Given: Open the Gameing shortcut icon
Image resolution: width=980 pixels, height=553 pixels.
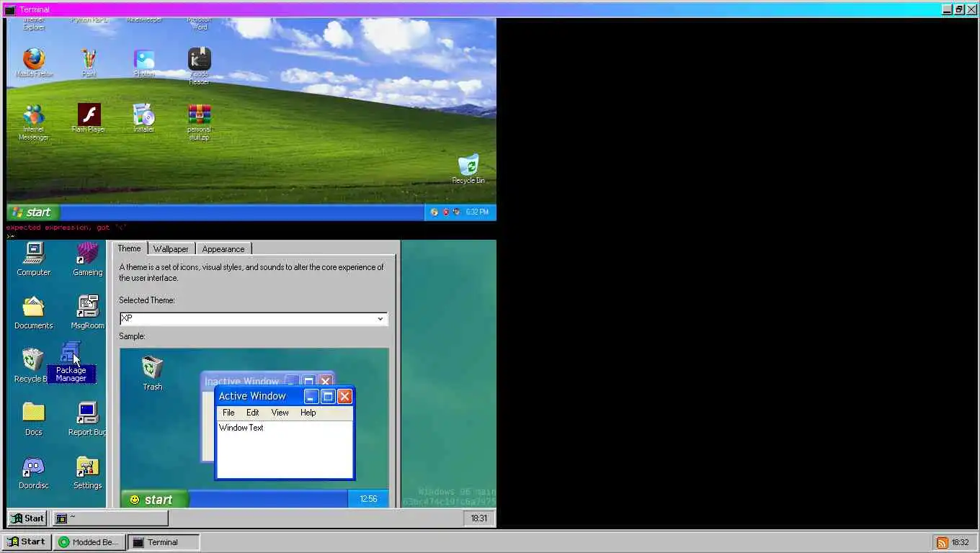Looking at the screenshot, I should point(88,259).
